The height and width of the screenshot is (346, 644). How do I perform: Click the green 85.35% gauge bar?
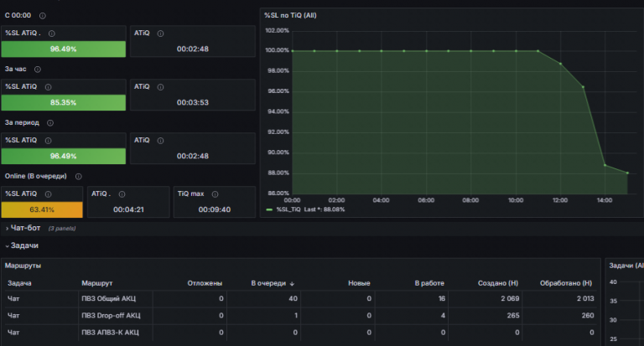[x=63, y=102]
